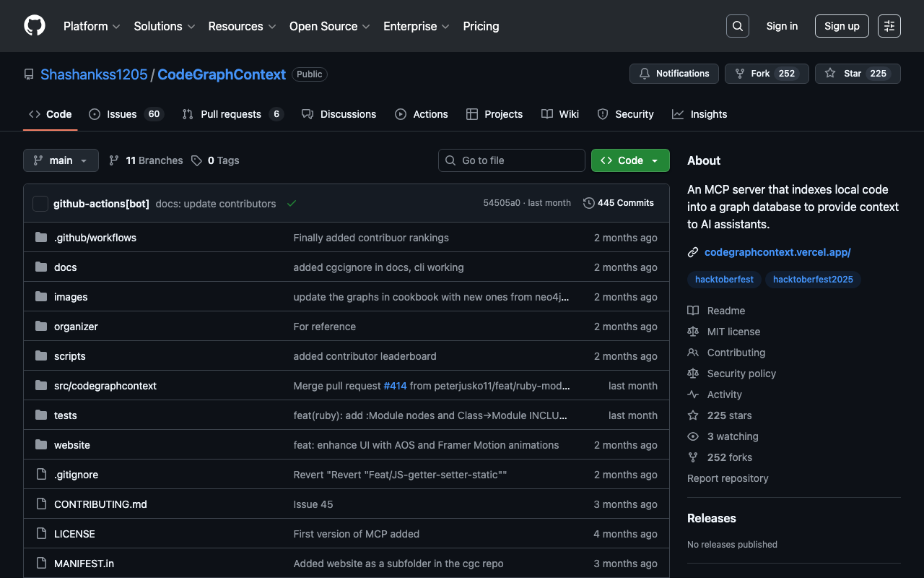The width and height of the screenshot is (924, 578).
Task: Expand the green Code dropdown
Action: click(x=630, y=160)
